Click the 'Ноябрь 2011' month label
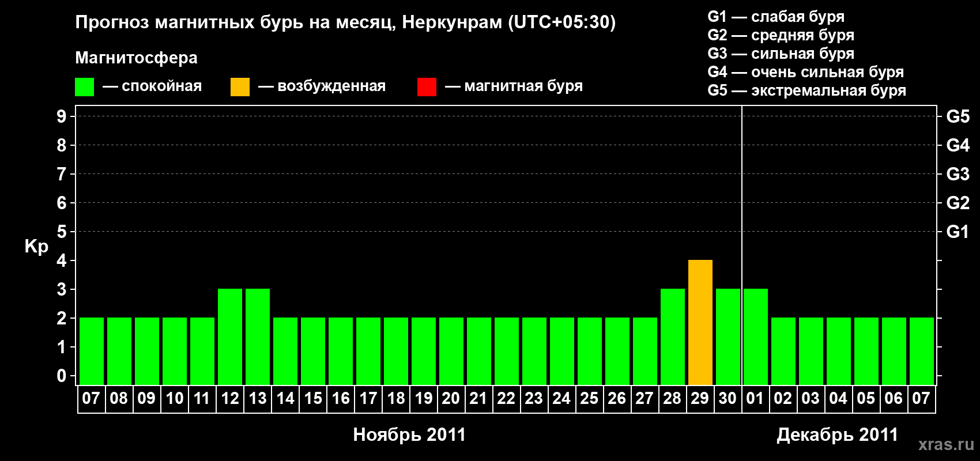The width and height of the screenshot is (980, 461). tap(409, 434)
